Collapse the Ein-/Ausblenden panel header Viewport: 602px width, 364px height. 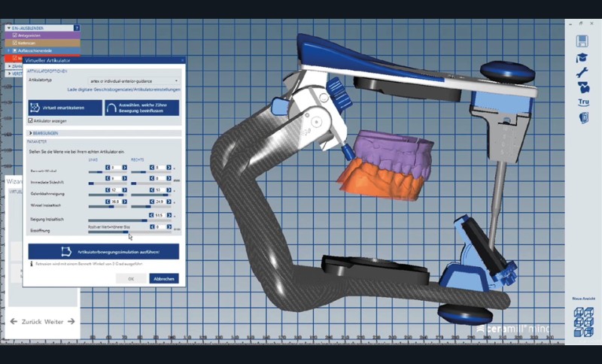[x=8, y=28]
